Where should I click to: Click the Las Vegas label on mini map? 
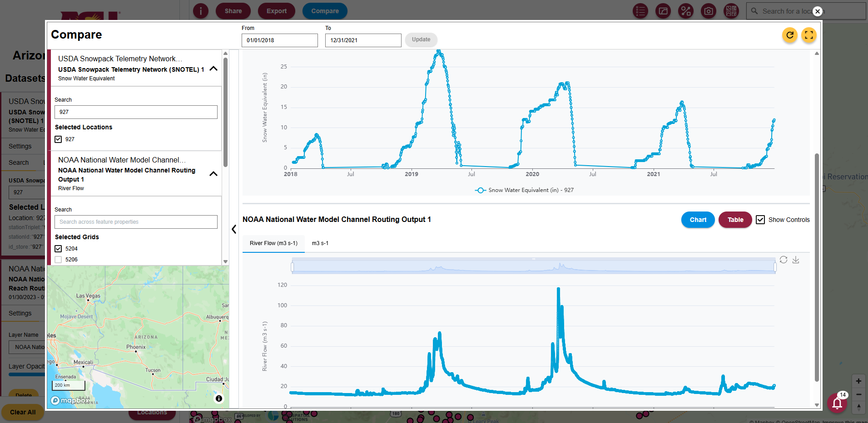(88, 296)
